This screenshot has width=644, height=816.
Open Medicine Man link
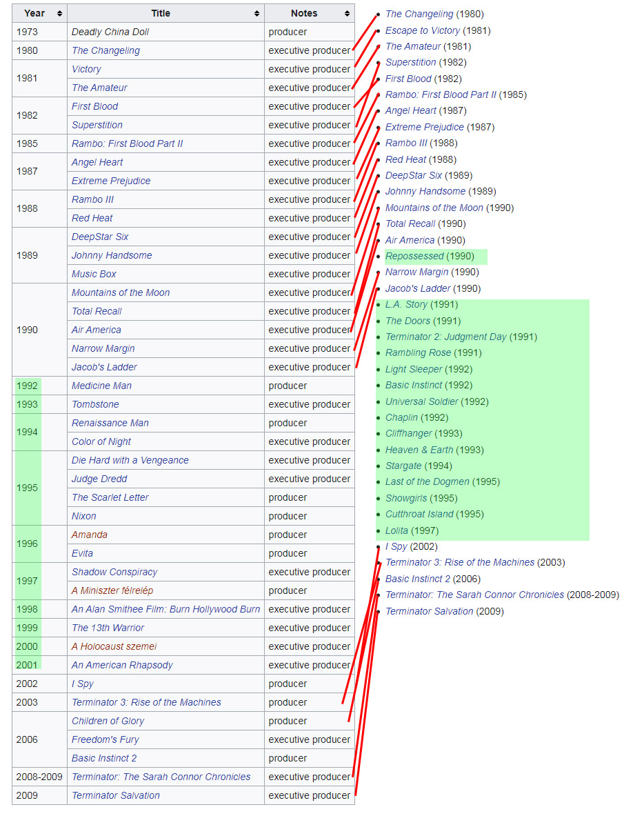101,386
